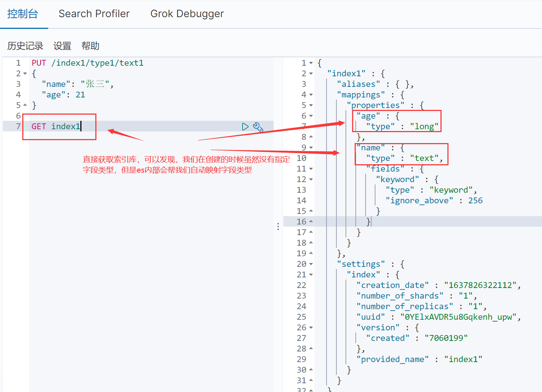Collapse the "fields" block at line 11

[x=311, y=169]
